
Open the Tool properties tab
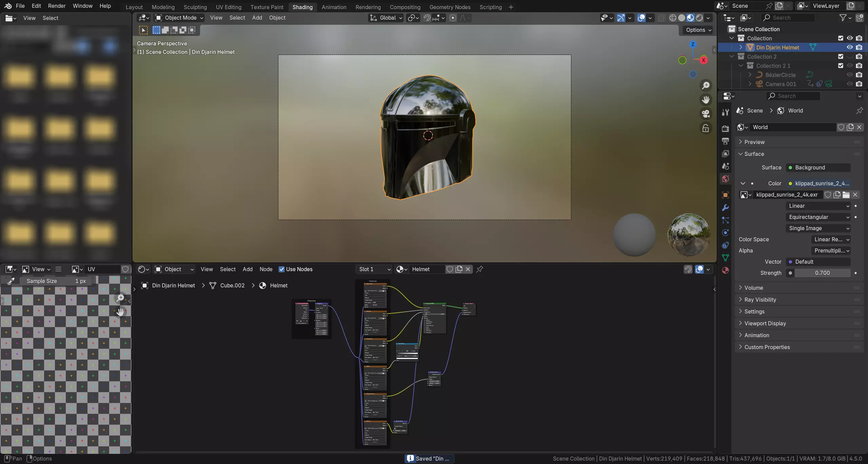[725, 112]
